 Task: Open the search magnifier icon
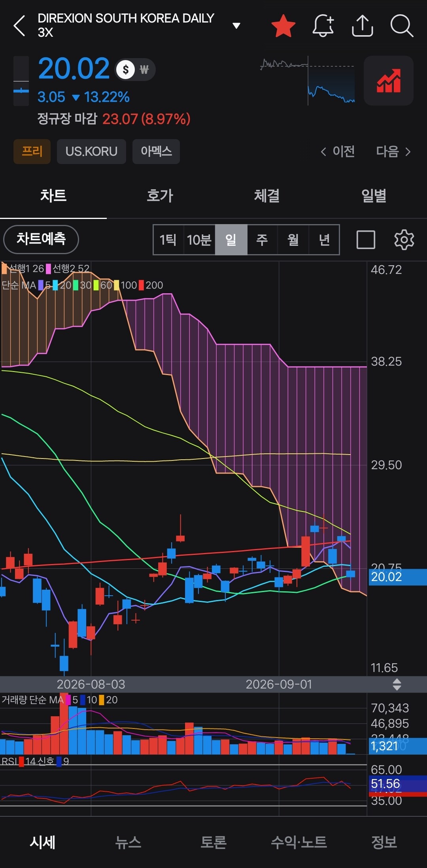coord(402,26)
